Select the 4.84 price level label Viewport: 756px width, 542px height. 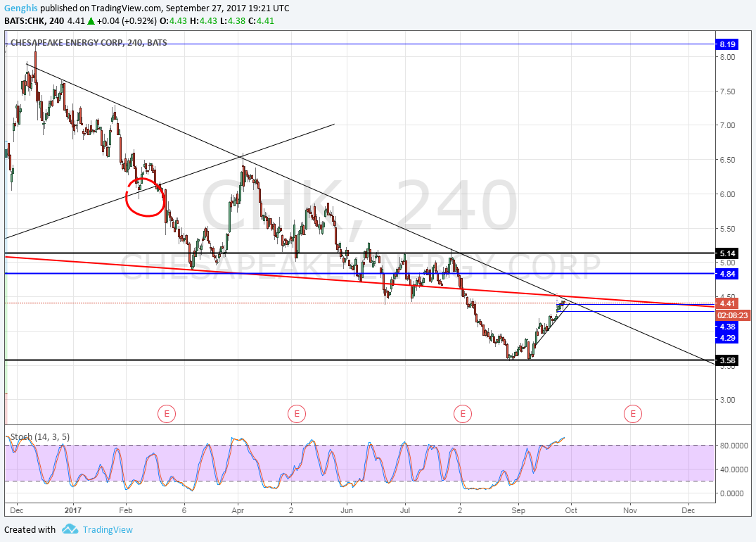pos(726,274)
